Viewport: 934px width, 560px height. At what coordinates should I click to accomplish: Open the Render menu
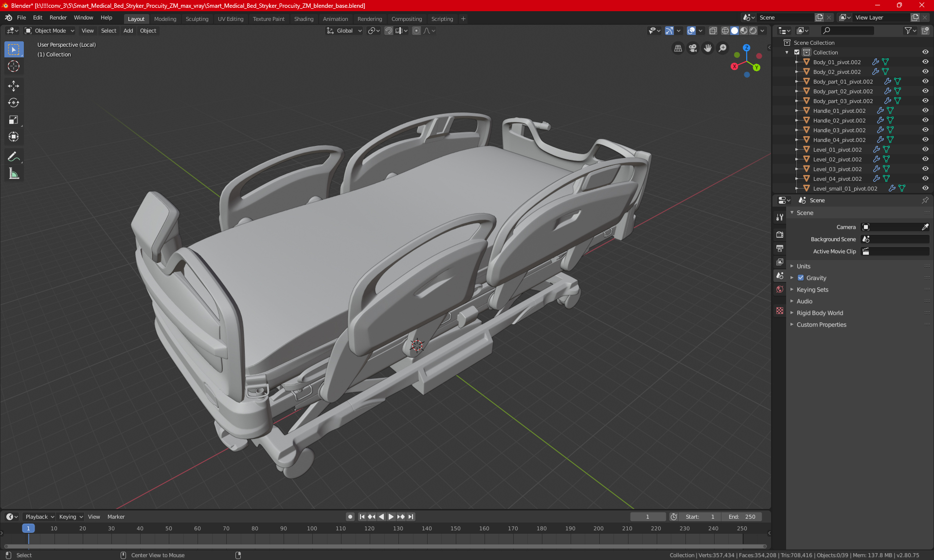click(58, 17)
